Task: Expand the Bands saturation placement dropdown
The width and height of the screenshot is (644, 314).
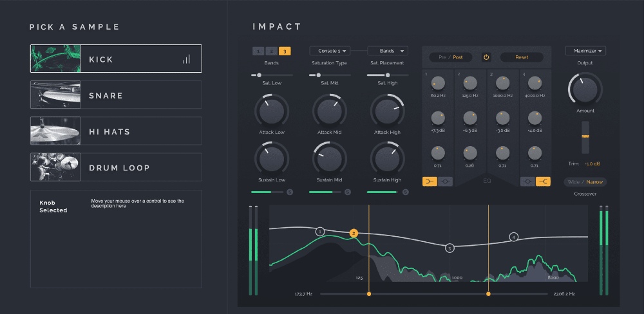Action: [388, 50]
